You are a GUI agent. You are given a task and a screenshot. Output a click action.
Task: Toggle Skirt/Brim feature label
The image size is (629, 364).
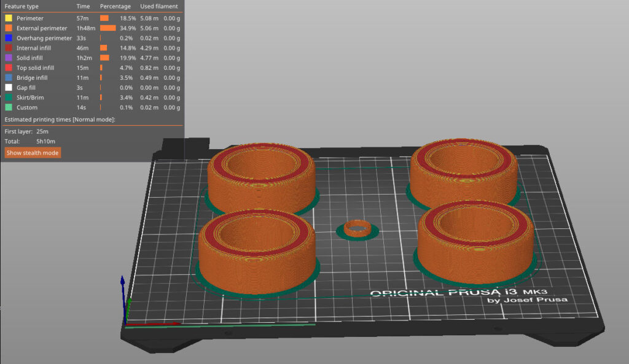coord(30,98)
